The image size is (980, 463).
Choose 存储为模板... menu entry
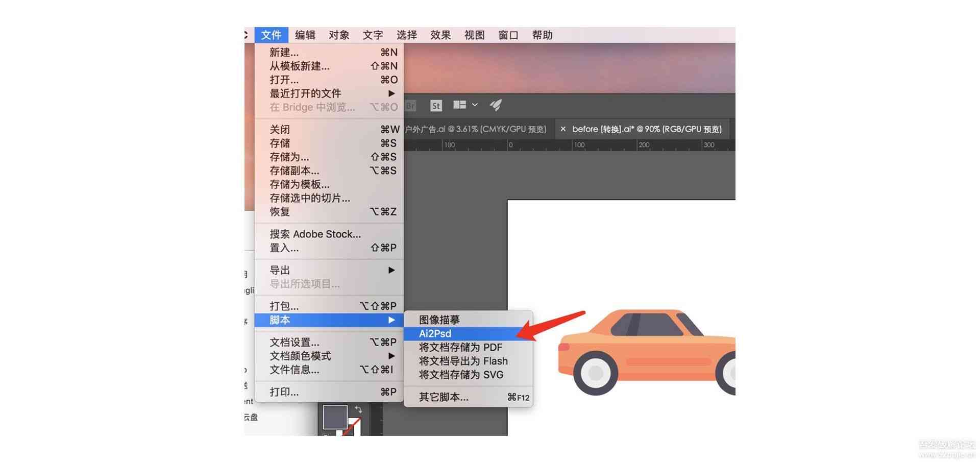click(x=329, y=184)
